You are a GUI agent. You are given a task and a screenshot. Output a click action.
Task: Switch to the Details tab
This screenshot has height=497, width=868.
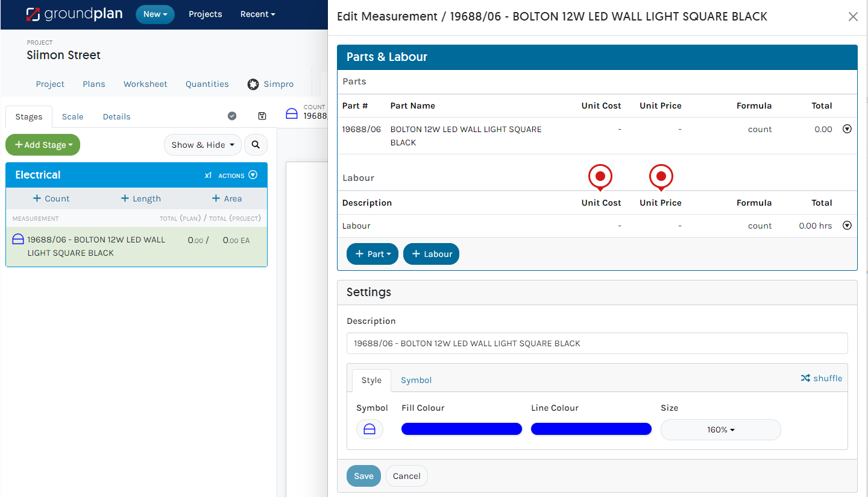[x=116, y=116]
